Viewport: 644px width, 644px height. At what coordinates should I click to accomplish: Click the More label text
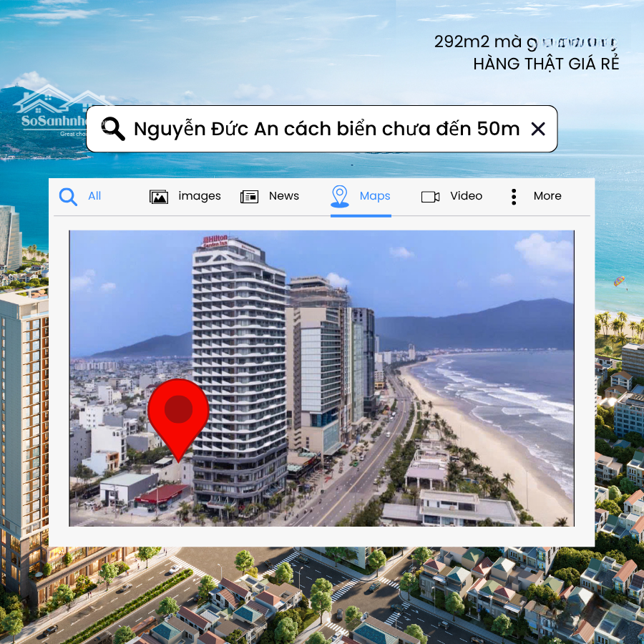(x=547, y=196)
